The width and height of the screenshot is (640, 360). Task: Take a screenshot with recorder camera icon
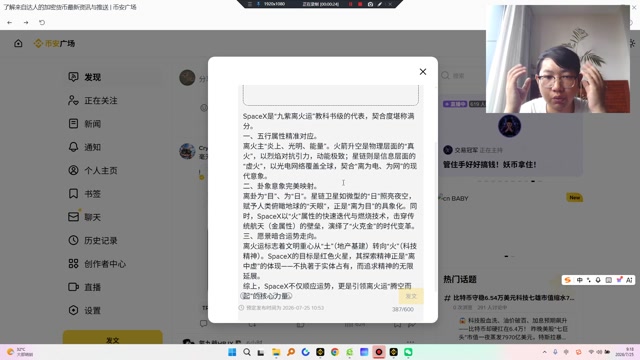pos(370,4)
